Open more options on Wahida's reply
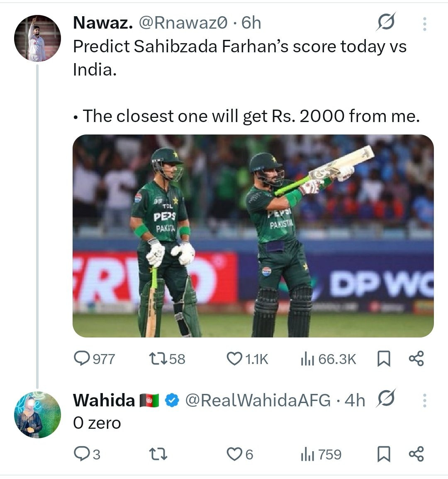This screenshot has height=479, width=448. [424, 400]
